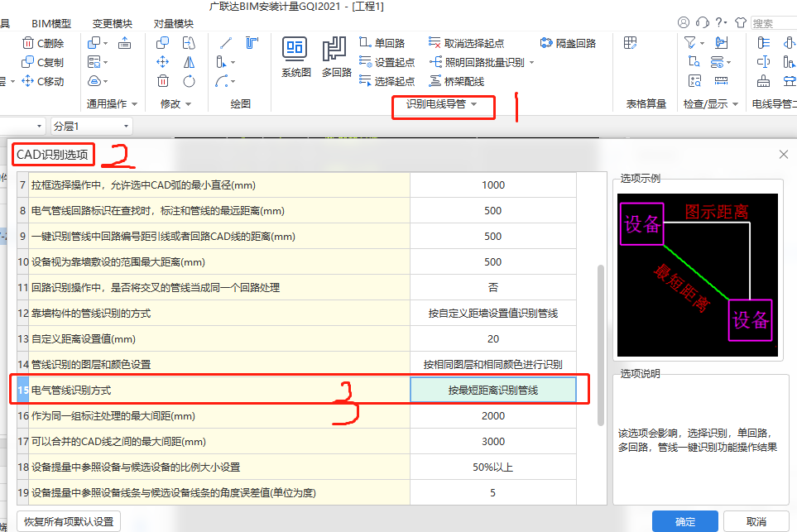
Task: Expand the 识别电线导管 group dropdown
Action: click(x=473, y=104)
